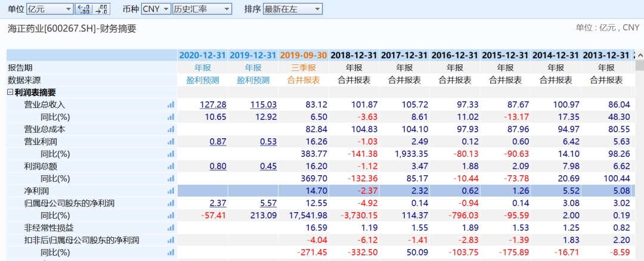The image size is (644, 261).
Task: Select the 2019-09-30 column header
Action: [304, 55]
